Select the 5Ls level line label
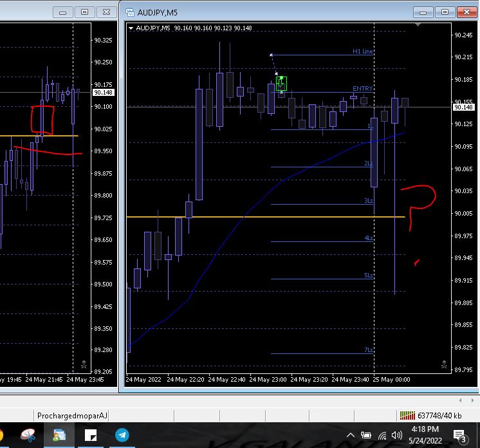This screenshot has width=480, height=448. 368,275
